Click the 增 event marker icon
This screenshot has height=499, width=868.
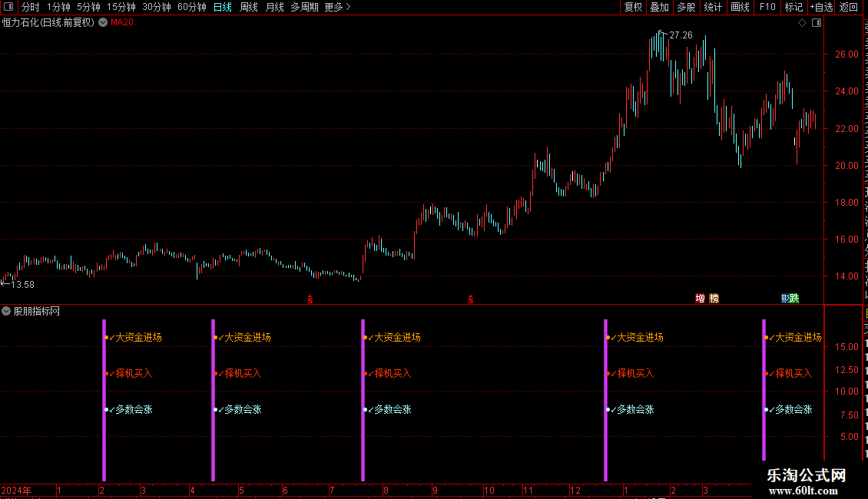701,298
